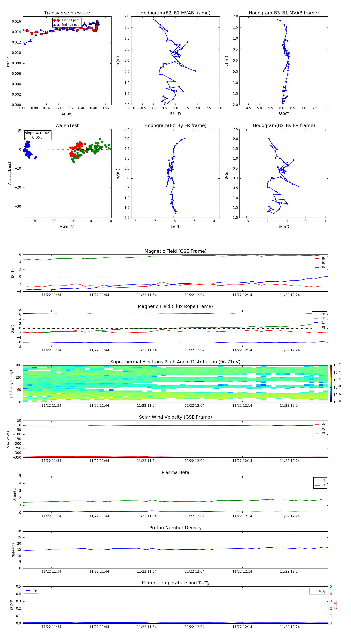The height and width of the screenshot is (644, 351).
Task: Select the "Vz" velocity legend entry
Action: 320,433
